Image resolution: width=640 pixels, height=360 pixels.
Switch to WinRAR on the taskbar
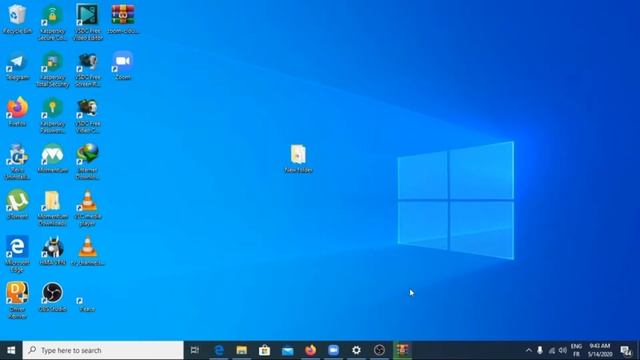[402, 350]
